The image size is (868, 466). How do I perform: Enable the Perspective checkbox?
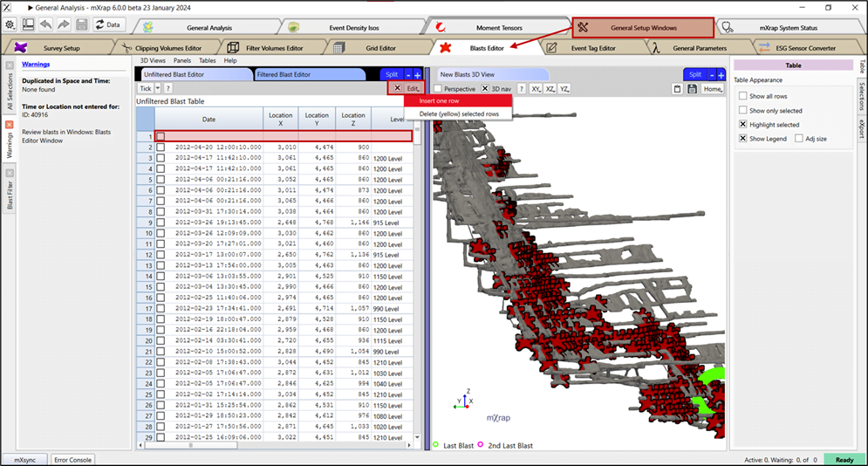pos(437,89)
